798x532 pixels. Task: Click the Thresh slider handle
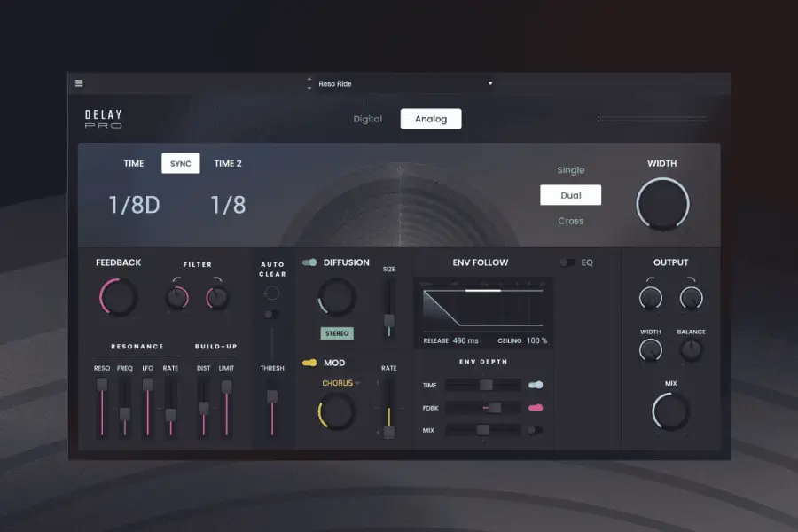(x=272, y=396)
